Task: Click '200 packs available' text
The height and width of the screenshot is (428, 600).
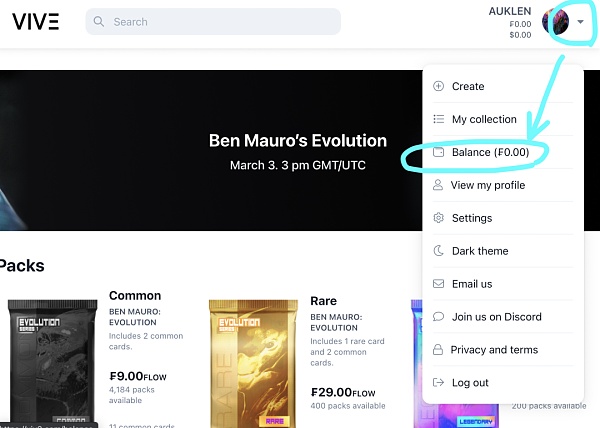Action: pos(549,406)
